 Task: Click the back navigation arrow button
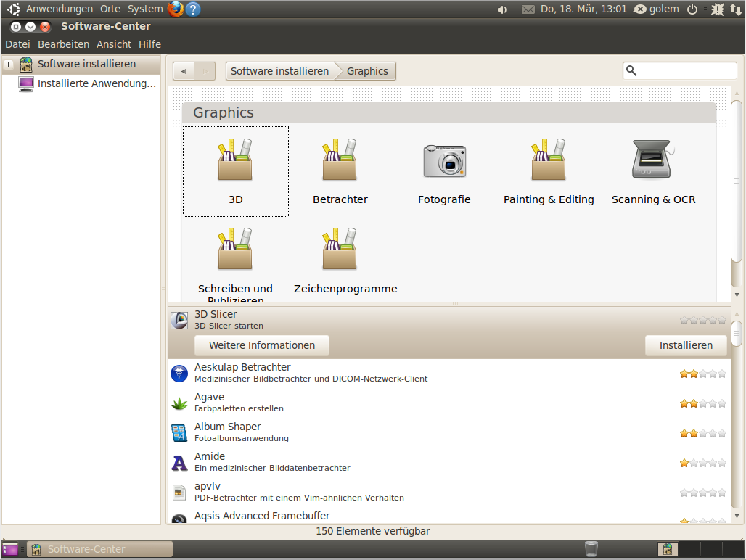[x=184, y=71]
